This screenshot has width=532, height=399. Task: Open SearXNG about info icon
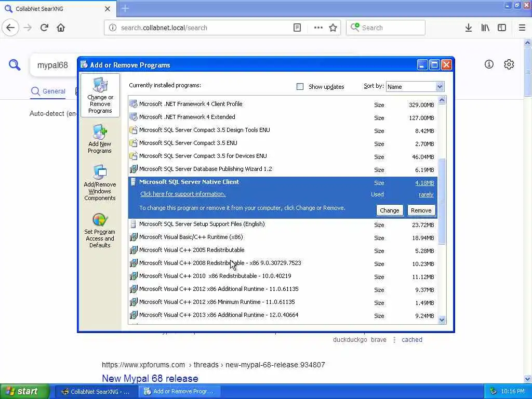489,64
